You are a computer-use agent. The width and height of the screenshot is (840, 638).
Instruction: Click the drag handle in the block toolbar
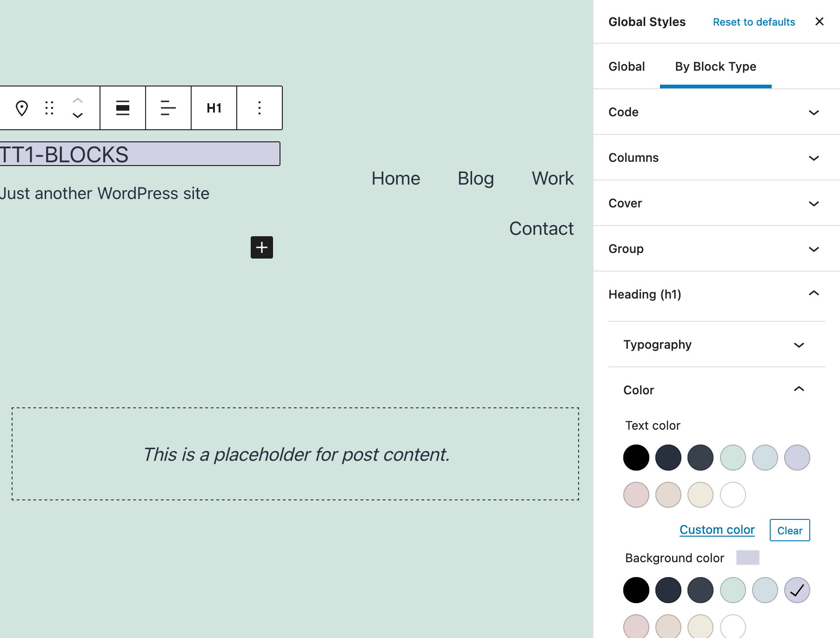tap(50, 108)
